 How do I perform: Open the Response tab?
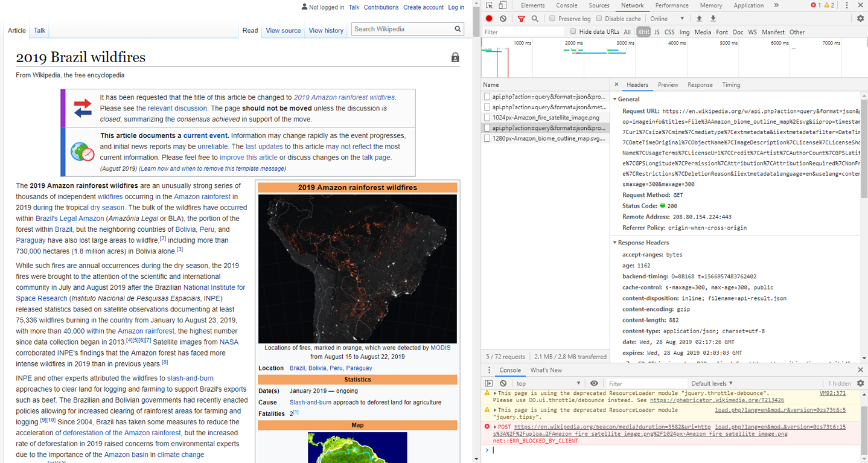pos(700,85)
